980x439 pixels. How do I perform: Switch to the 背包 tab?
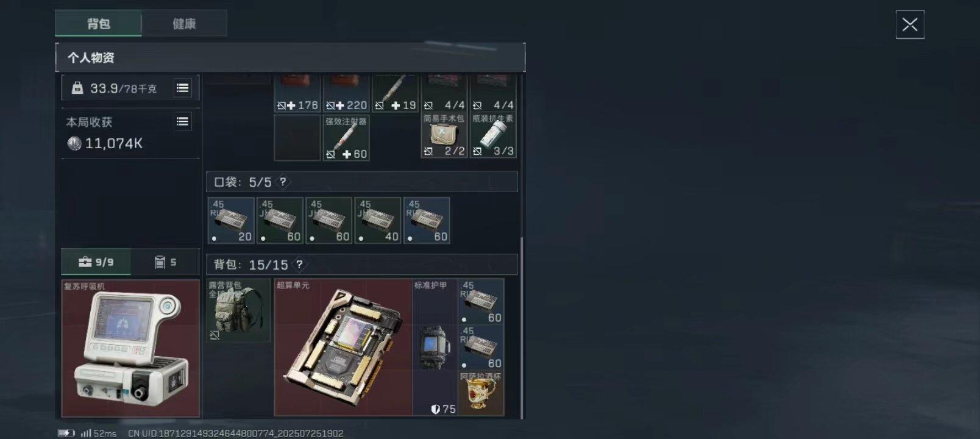click(98, 24)
